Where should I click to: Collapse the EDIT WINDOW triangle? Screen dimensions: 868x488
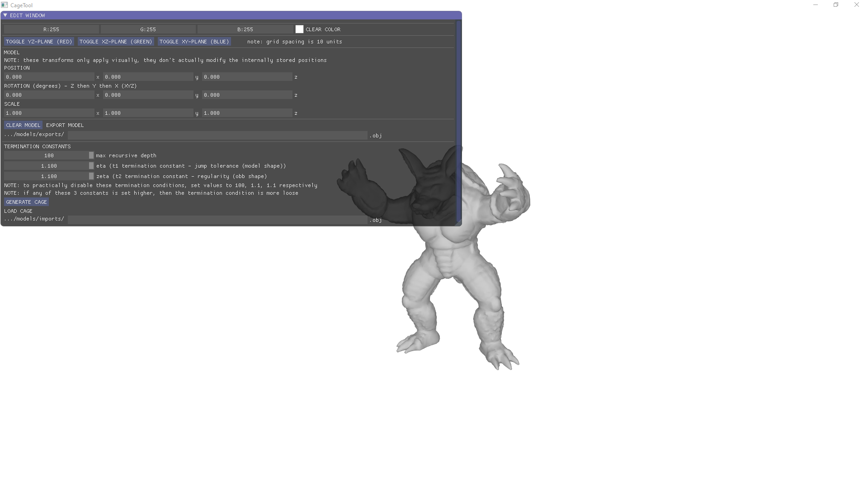tap(5, 15)
